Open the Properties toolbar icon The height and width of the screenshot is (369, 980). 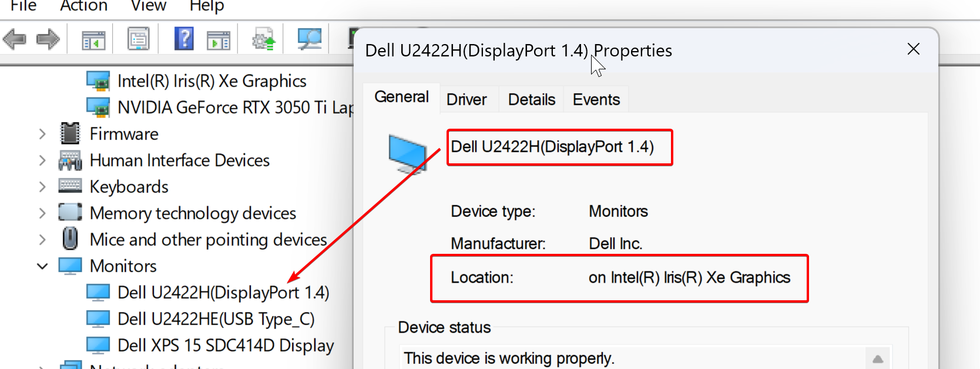[x=139, y=39]
